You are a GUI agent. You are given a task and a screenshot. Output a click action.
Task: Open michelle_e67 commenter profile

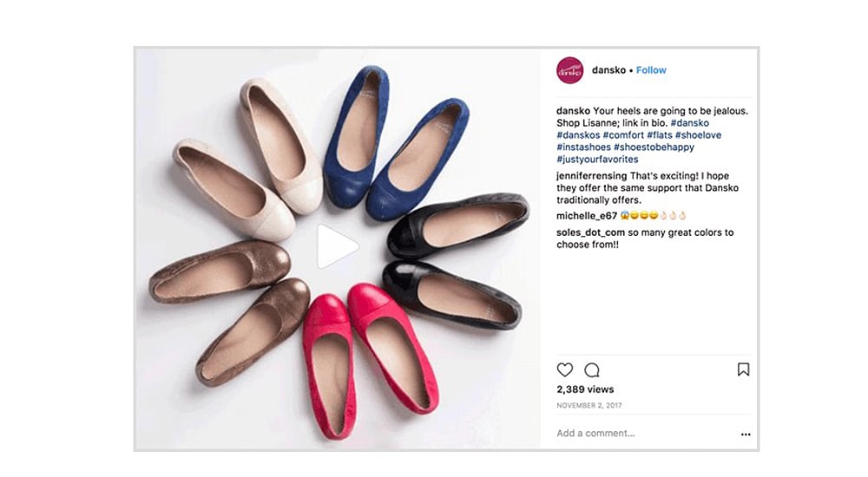point(587,215)
